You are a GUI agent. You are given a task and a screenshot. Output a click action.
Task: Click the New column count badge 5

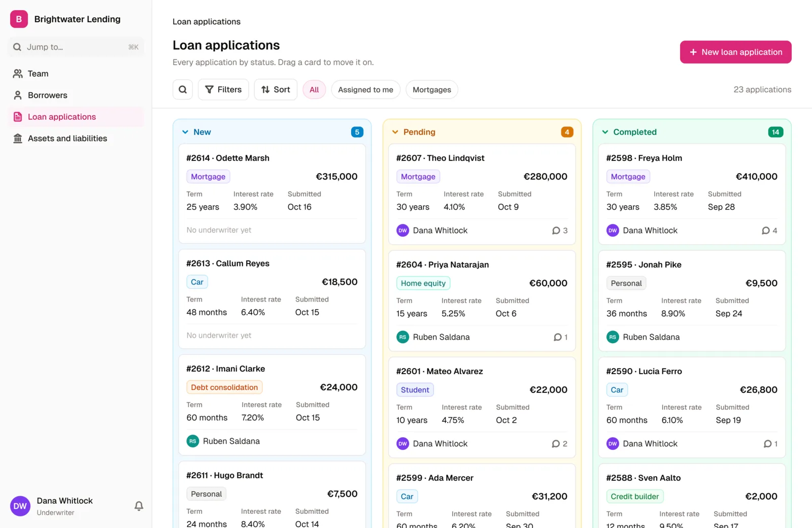[357, 132]
